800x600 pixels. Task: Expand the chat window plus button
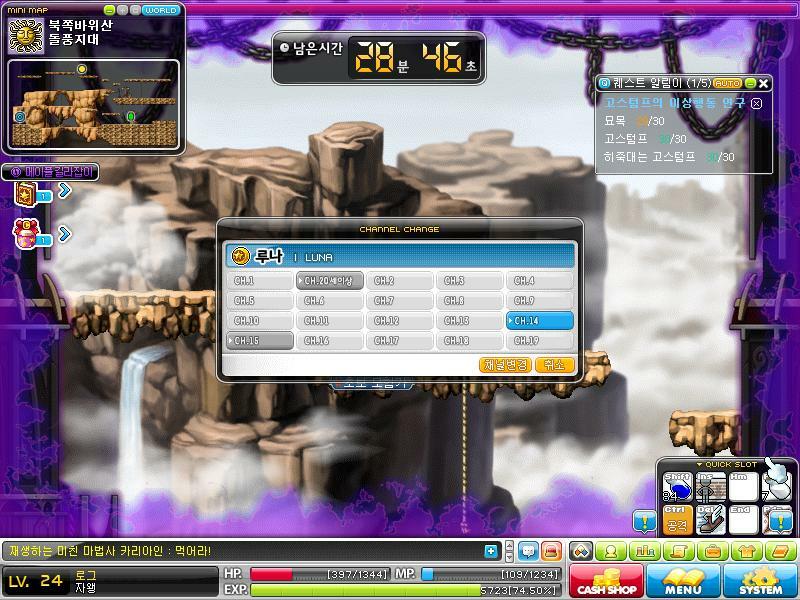tap(491, 551)
